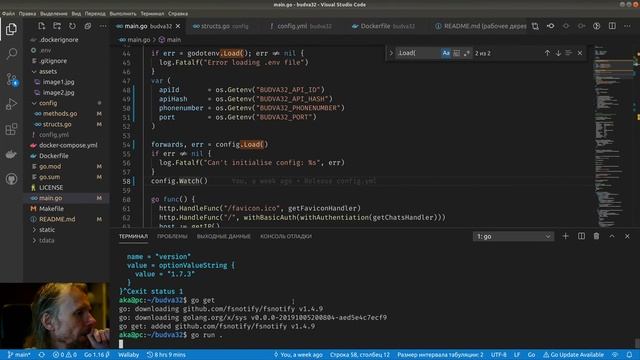Screen dimensions: 640x360
Task: Open editor more actions ellipsis
Action: 627,26
